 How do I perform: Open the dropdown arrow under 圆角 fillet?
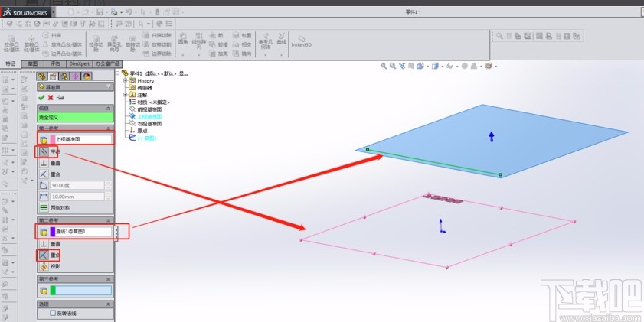coord(183,54)
